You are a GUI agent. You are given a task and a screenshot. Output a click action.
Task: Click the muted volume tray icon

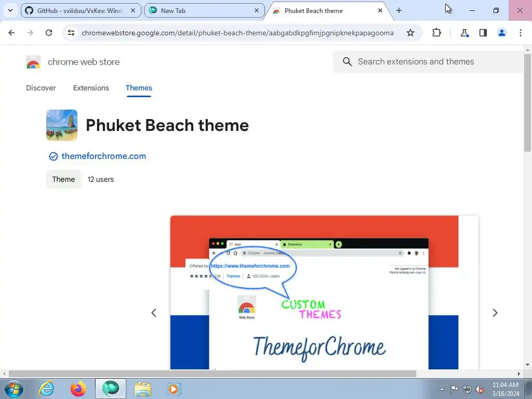point(480,389)
